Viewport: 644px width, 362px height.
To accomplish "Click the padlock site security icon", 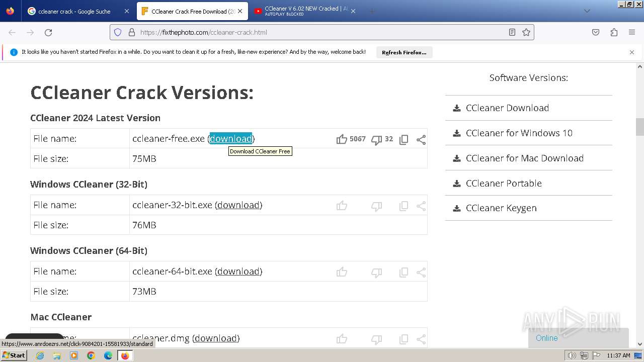I will click(132, 32).
